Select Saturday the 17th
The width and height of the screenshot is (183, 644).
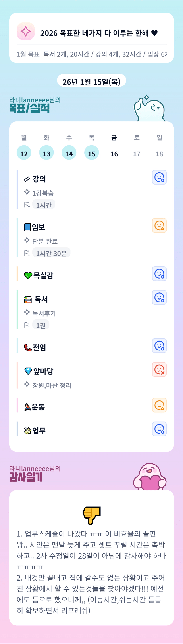pos(137,153)
